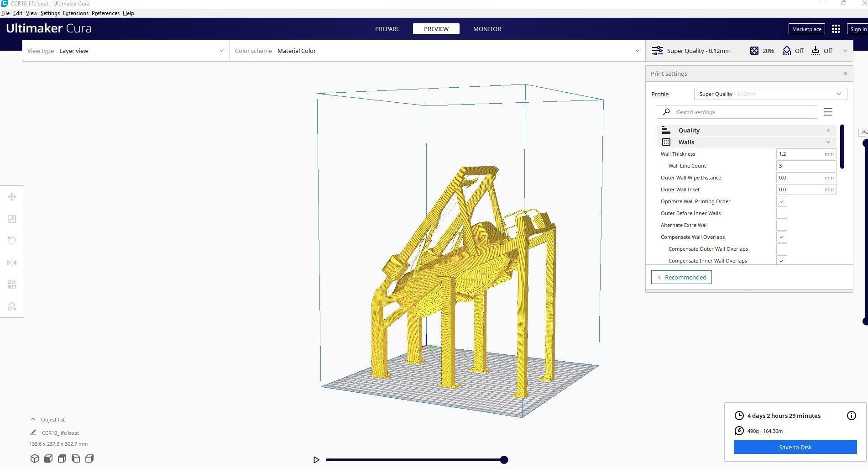Image resolution: width=868 pixels, height=469 pixels.
Task: Open the File menu
Action: [x=5, y=13]
